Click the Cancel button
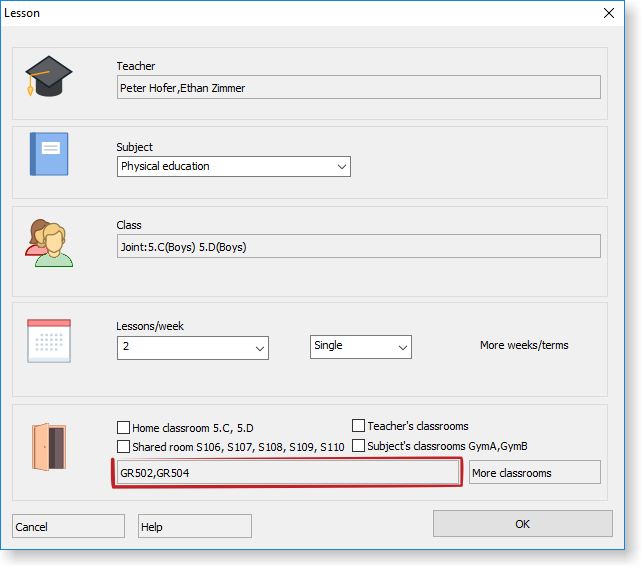The height and width of the screenshot is (567, 642). tap(68, 527)
